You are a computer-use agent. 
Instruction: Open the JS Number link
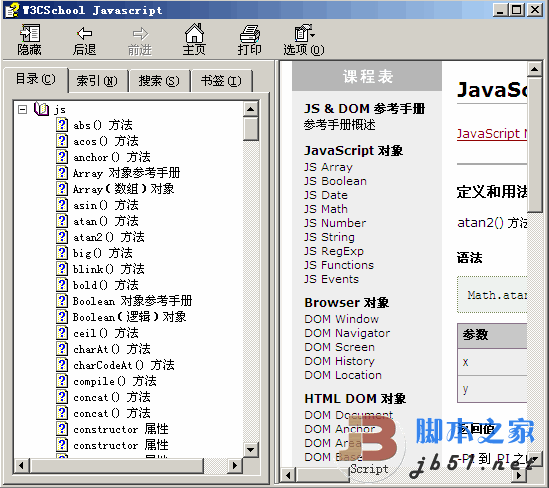coord(335,223)
